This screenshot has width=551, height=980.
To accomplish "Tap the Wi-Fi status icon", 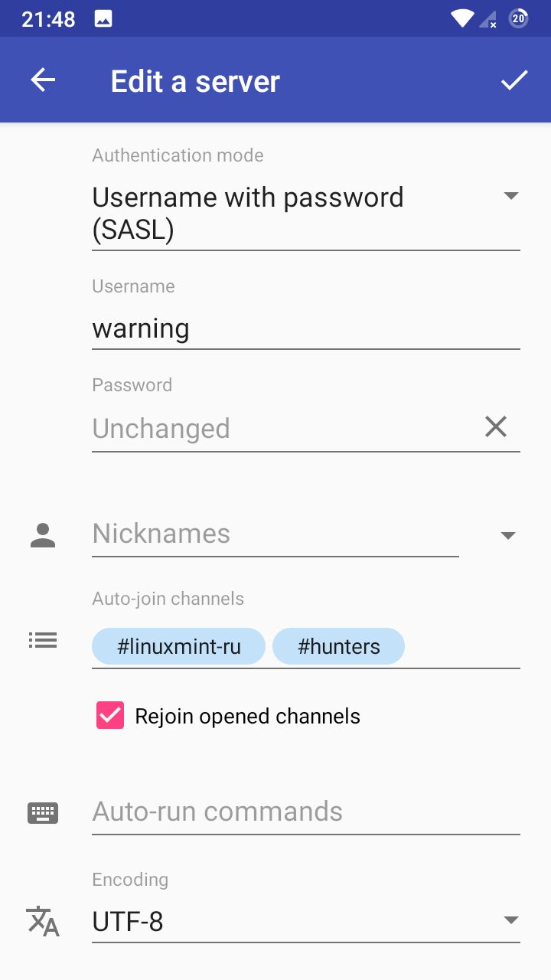I will pos(462,19).
